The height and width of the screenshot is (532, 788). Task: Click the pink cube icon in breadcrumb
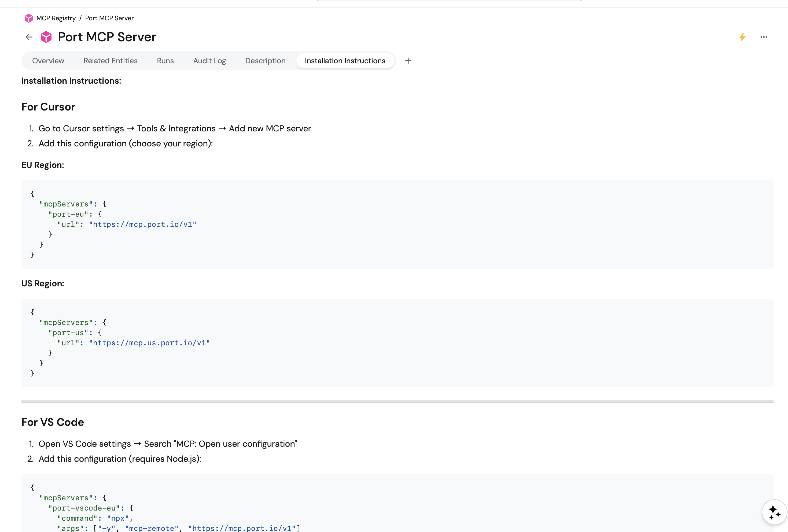(x=28, y=18)
